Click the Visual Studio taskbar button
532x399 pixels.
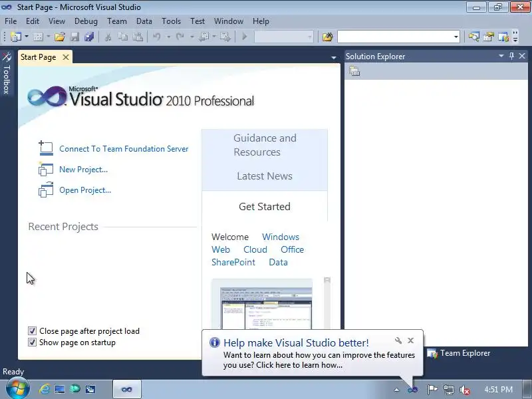point(127,389)
